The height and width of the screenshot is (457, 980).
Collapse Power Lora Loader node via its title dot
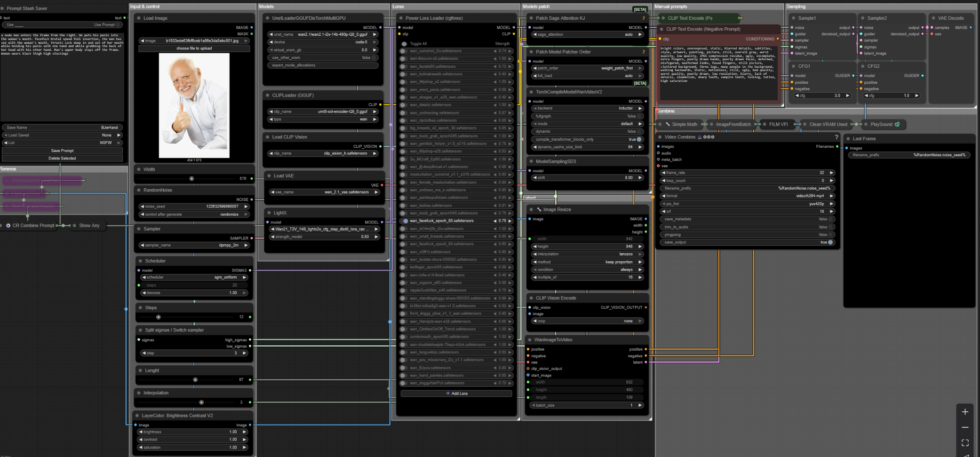[401, 18]
